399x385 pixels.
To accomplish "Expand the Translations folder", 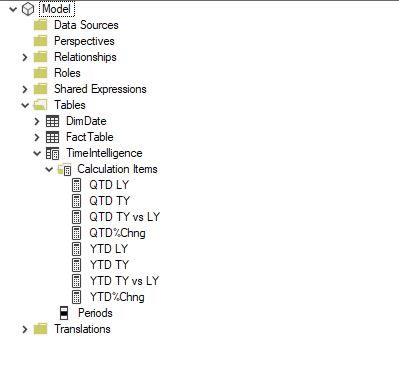I will 25,329.
